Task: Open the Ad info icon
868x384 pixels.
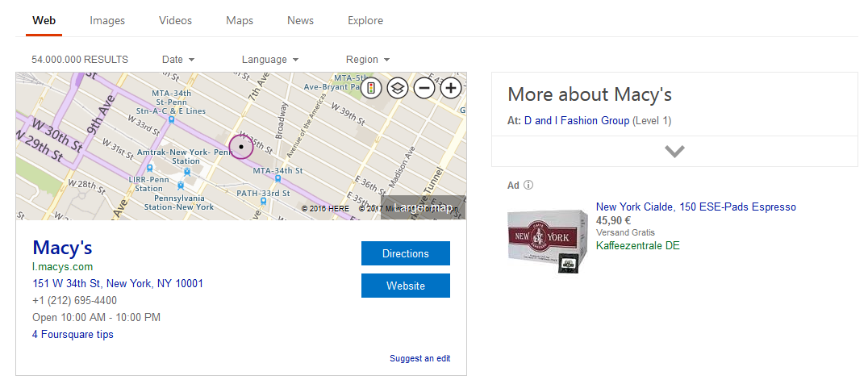Action: (x=528, y=185)
